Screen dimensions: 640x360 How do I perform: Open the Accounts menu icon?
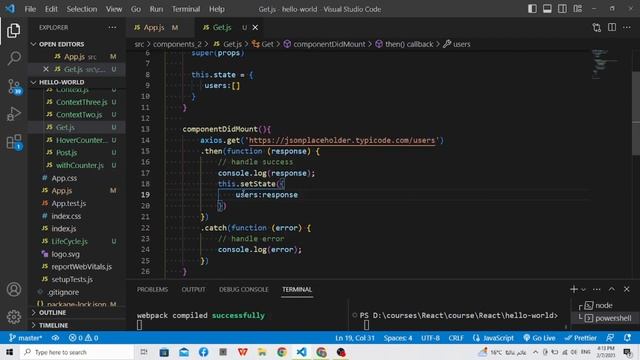point(13,289)
